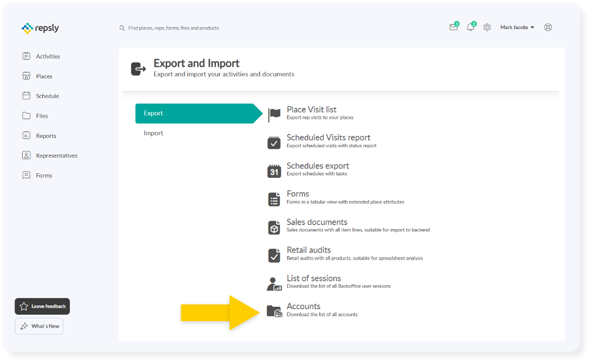The width and height of the screenshot is (592, 364).
Task: Open the Place Visit list export link
Action: (x=312, y=109)
